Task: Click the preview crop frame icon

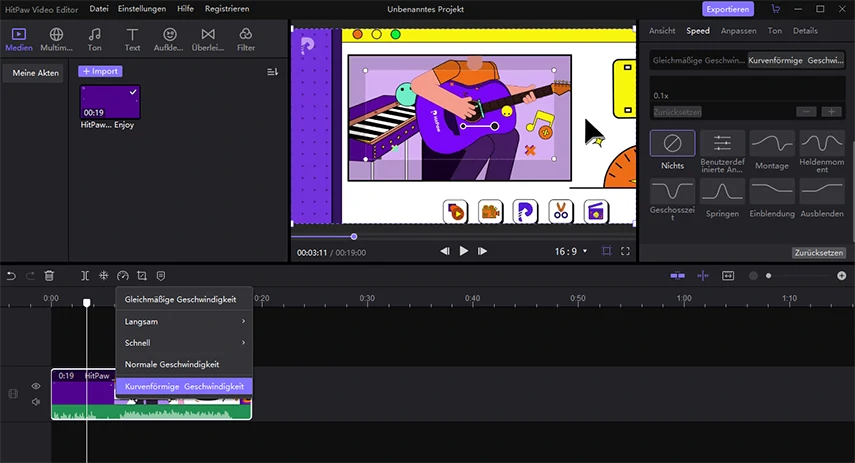Action: (606, 251)
